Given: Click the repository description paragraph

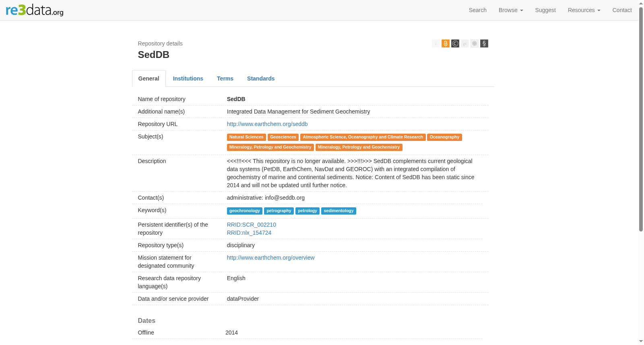Looking at the screenshot, I should [351, 173].
